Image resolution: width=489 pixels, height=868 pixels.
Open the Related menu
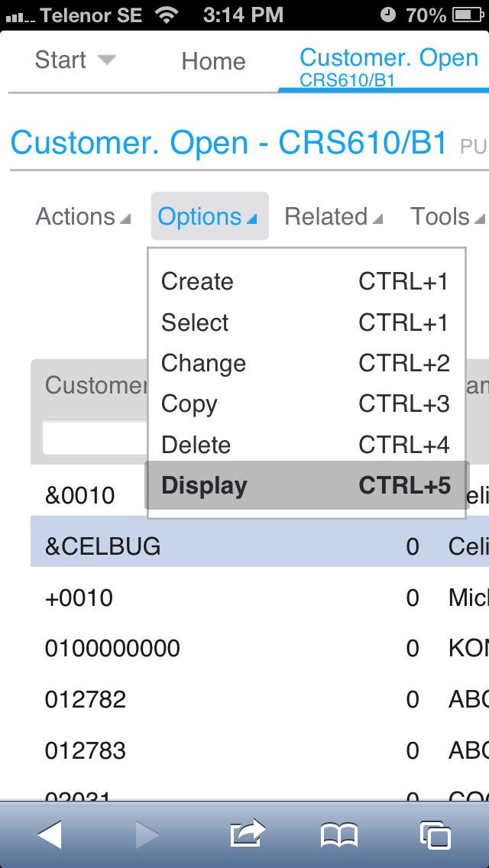click(332, 216)
